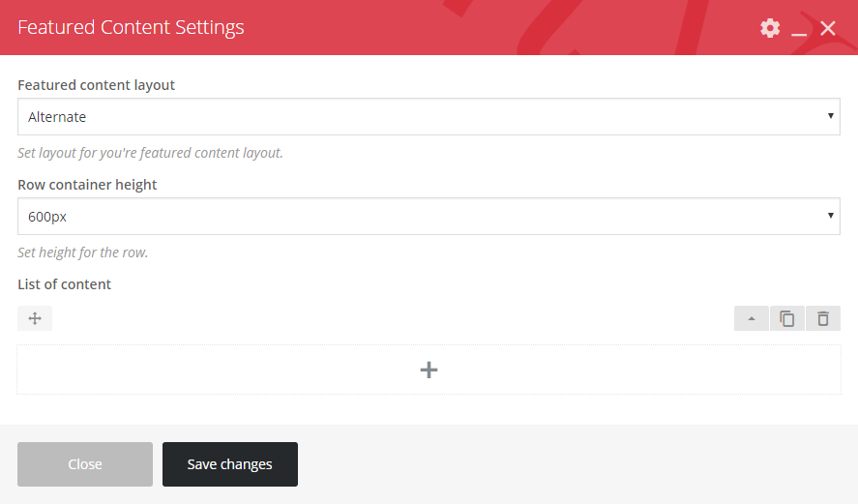Viewport: 858px width, 504px height.
Task: Click the featured content layout hint text
Action: (x=150, y=153)
